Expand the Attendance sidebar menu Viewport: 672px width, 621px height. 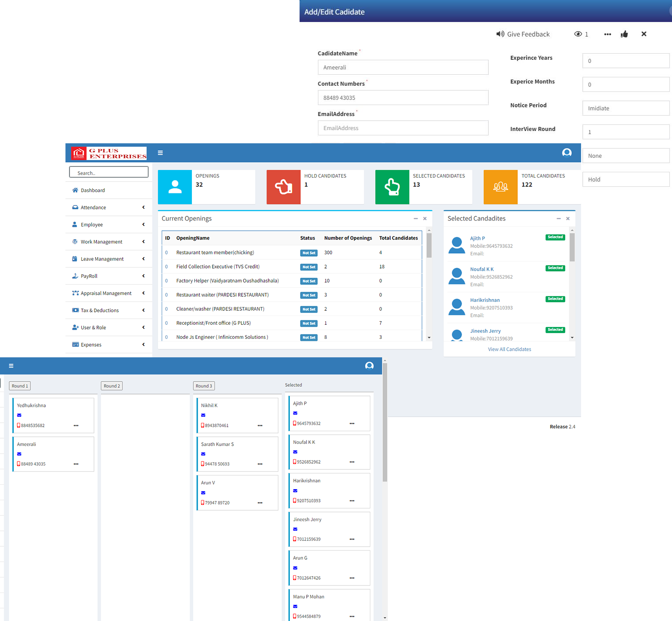(x=108, y=207)
